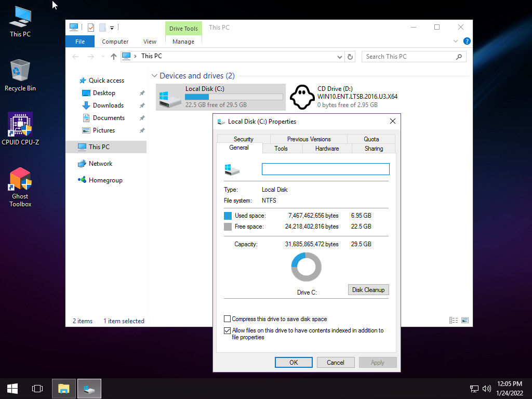Open volume control tray icon
Image resolution: width=532 pixels, height=399 pixels.
[x=486, y=389]
